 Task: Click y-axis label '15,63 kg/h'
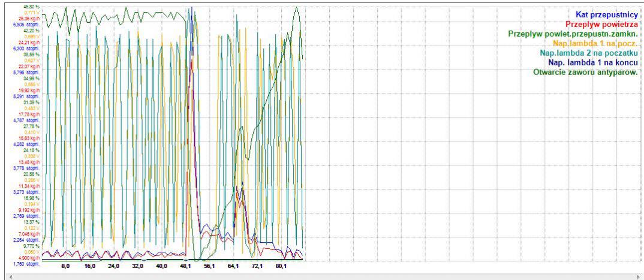(29, 138)
